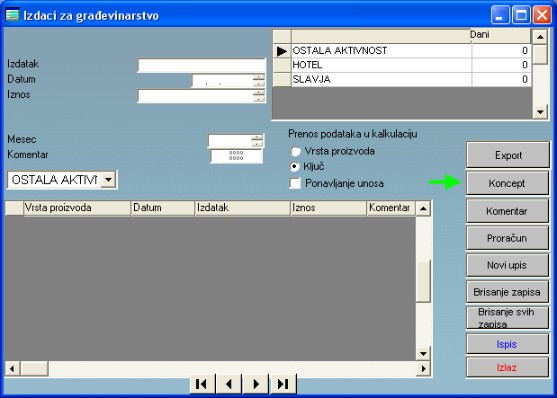The height and width of the screenshot is (398, 557).
Task: Click the Vrsta proizvoda column header
Action: point(77,208)
